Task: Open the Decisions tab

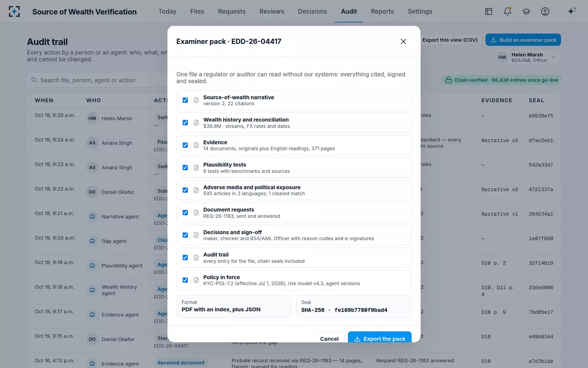Action: (312, 11)
